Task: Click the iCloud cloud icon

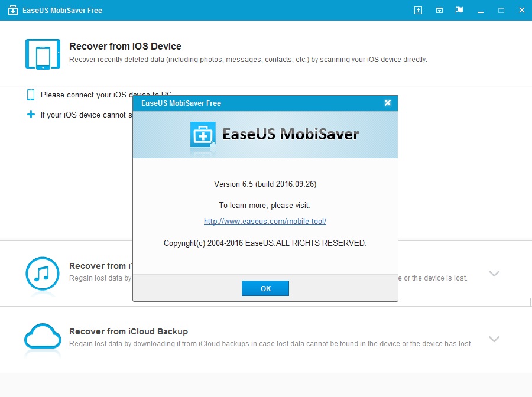Action: (43, 336)
